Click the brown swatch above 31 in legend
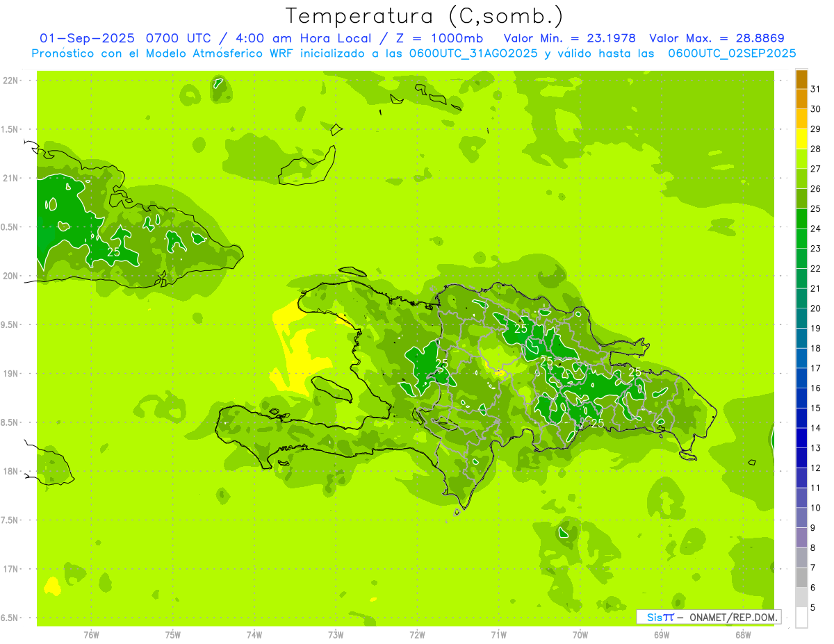The image size is (834, 644). coord(801,79)
